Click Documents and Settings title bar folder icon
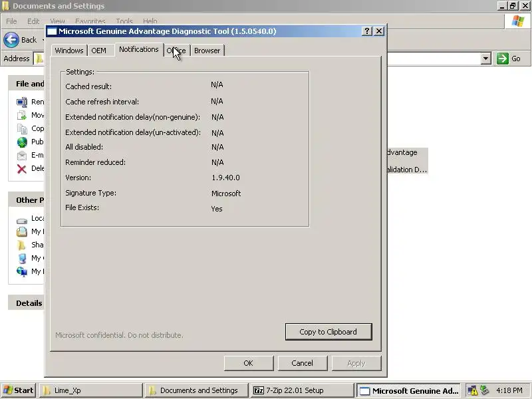 (5, 6)
